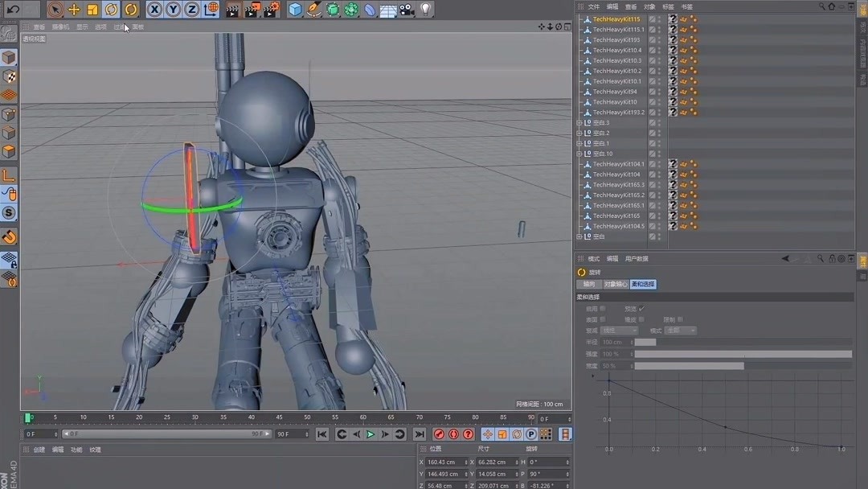Click the Light object icon in the toolbar
Screen dimensions: 868x489
424,9
